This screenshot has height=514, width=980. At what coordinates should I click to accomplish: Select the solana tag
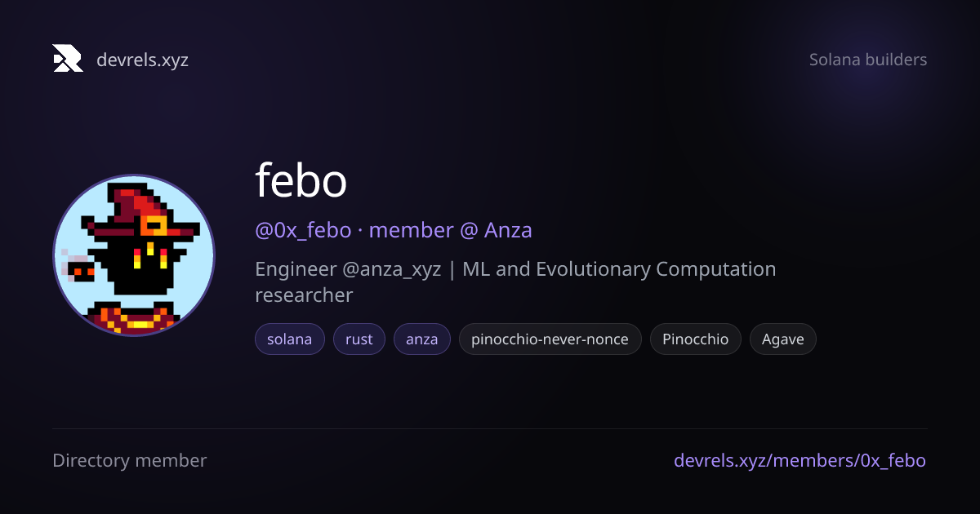(x=290, y=339)
